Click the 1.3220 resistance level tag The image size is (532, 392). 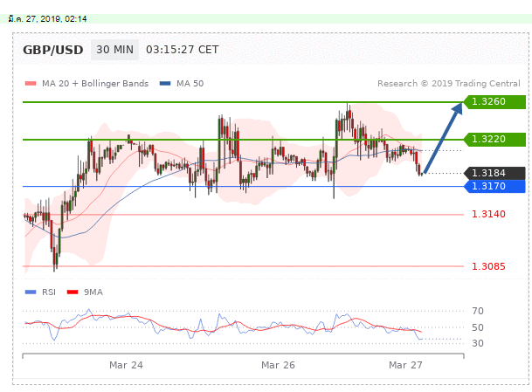494,140
